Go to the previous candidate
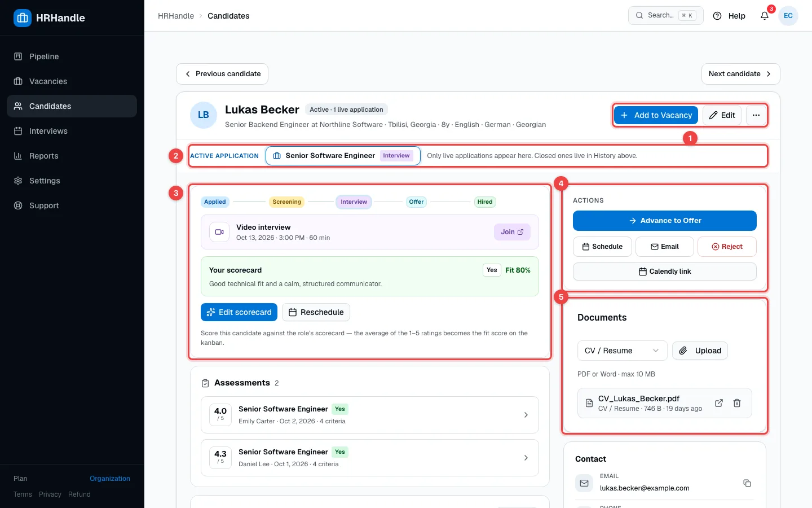 [x=222, y=74]
